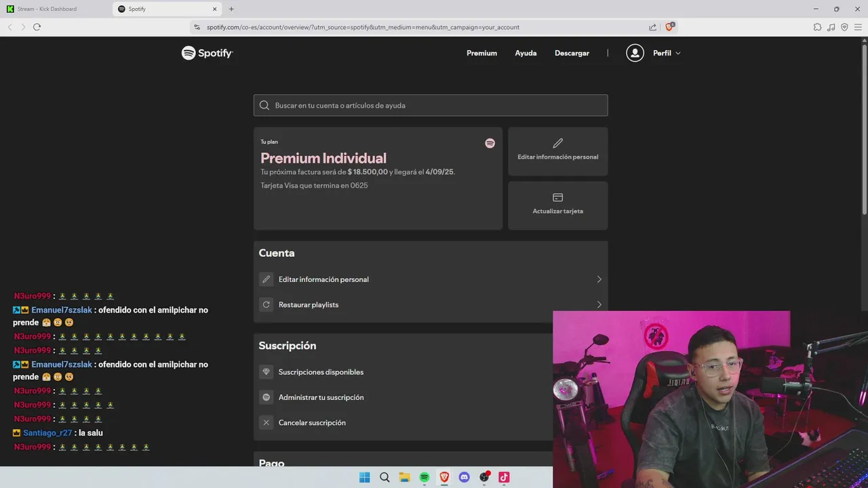Click chevron on Editar información personal row

[x=599, y=279]
